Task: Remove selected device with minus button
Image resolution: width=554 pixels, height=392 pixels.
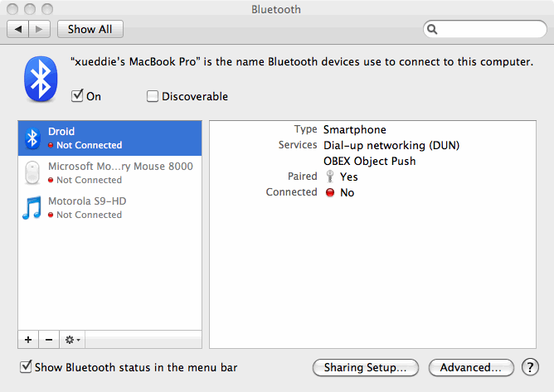Action: click(x=47, y=340)
